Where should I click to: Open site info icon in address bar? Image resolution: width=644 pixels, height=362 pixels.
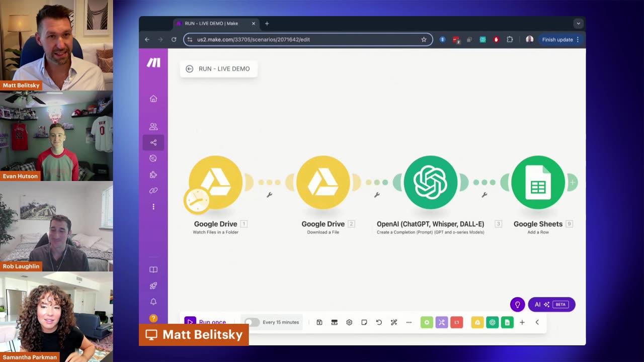pos(190,40)
